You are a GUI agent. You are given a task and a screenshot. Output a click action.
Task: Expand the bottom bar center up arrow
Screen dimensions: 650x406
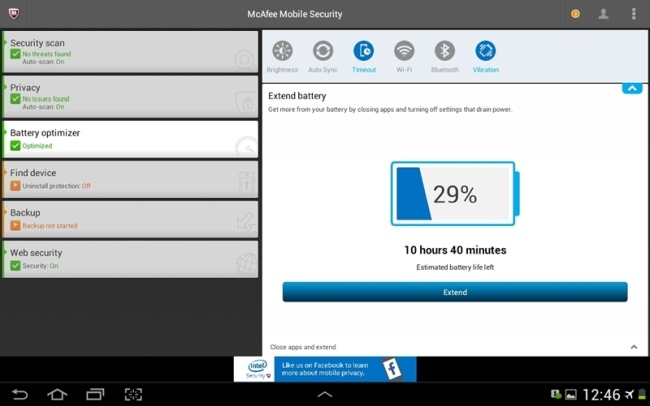(x=325, y=394)
